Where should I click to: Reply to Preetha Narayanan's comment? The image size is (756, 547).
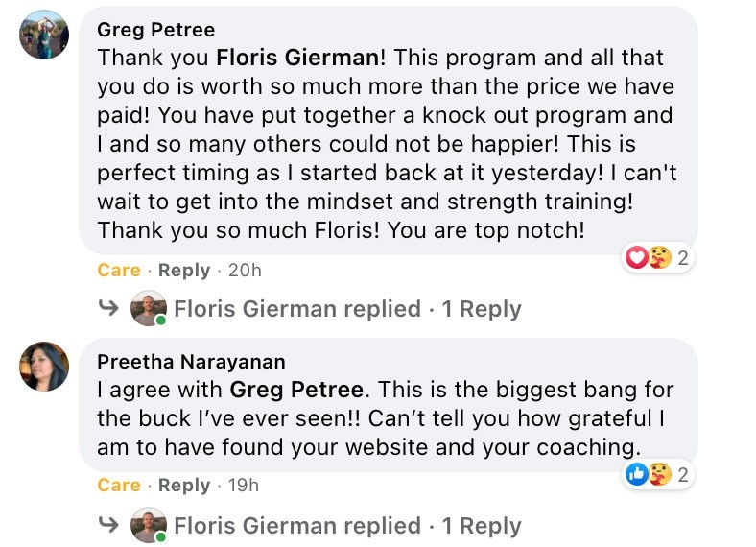coord(183,486)
